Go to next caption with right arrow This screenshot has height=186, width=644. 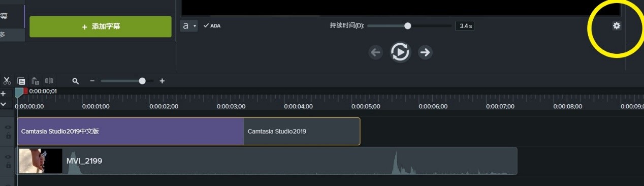pos(425,52)
